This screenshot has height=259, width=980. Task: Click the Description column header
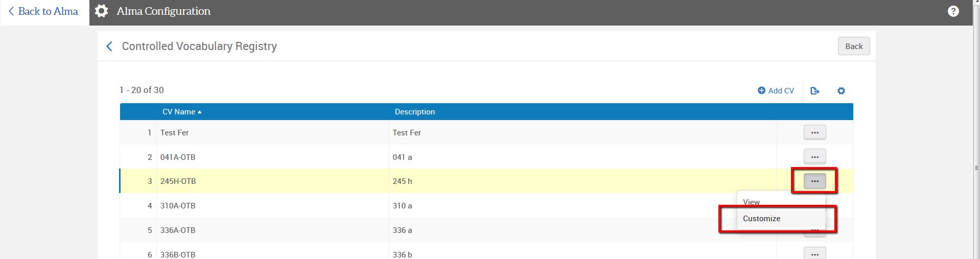[x=414, y=112]
